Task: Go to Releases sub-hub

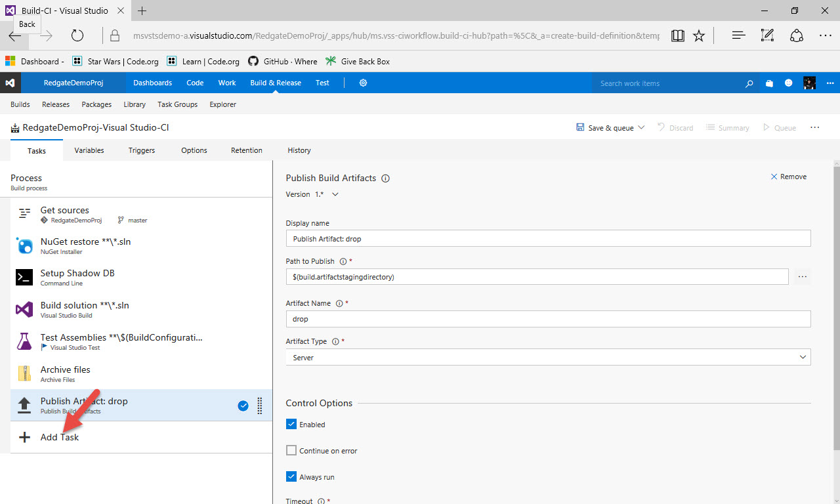Action: [56, 104]
